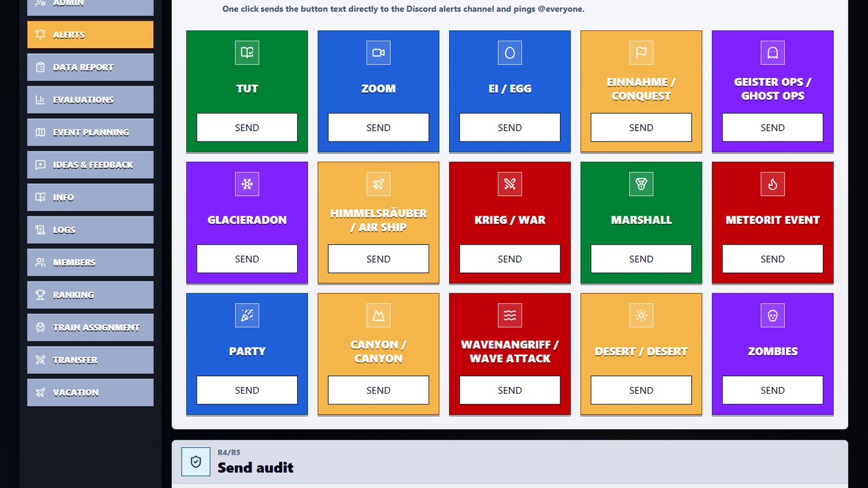Click the Send audit heading
This screenshot has height=488, width=868.
point(256,467)
